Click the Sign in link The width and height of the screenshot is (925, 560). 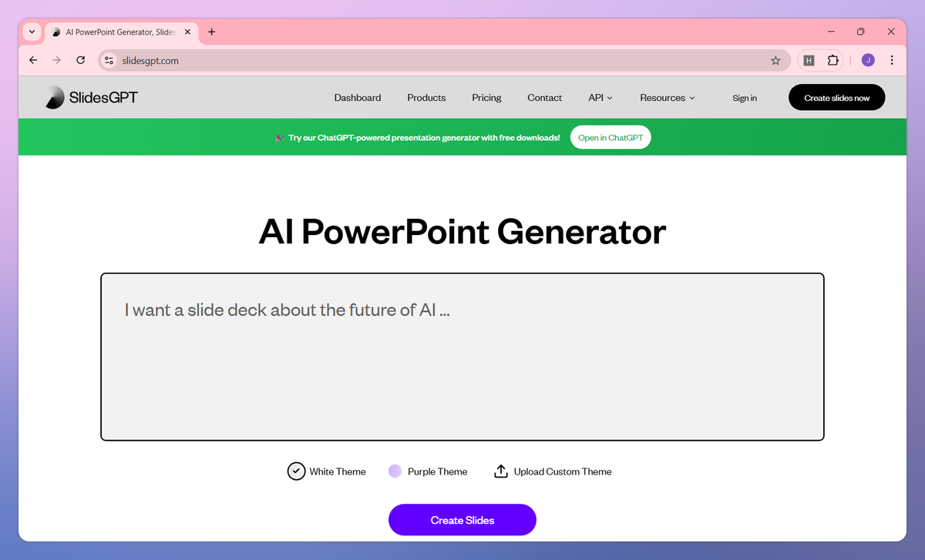click(x=745, y=98)
